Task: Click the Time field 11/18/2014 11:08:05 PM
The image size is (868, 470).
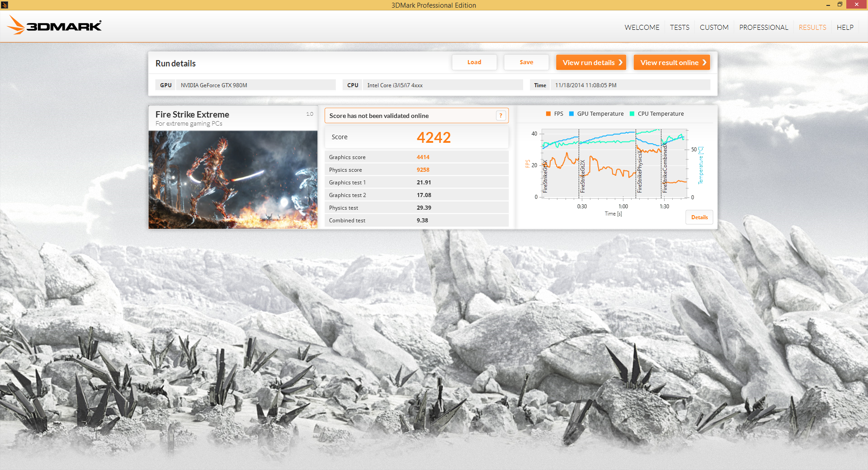Action: [x=630, y=85]
